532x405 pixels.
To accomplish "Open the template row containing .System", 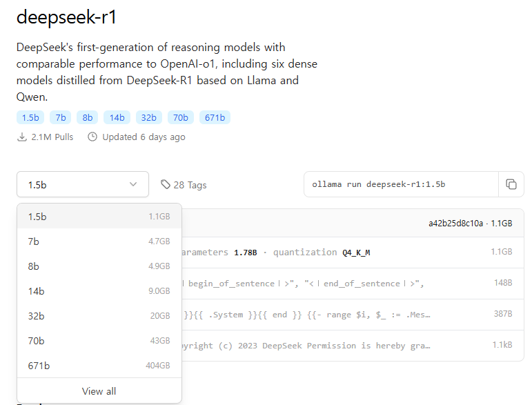I will pos(353,315).
